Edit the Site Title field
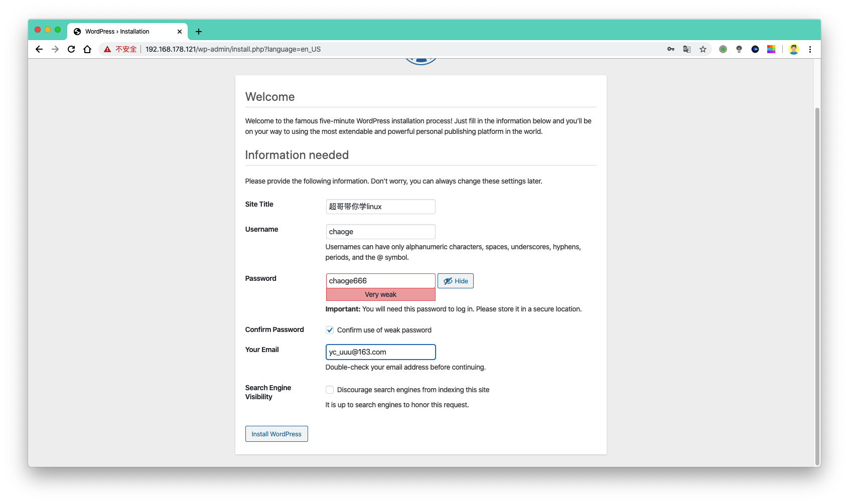The width and height of the screenshot is (849, 504). click(x=380, y=207)
